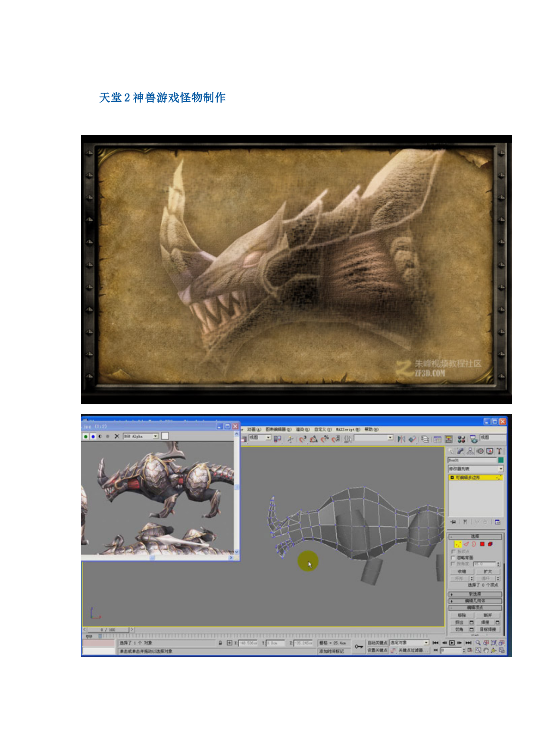The image size is (535, 756).
Task: Click the object color swatch
Action: pos(501,460)
